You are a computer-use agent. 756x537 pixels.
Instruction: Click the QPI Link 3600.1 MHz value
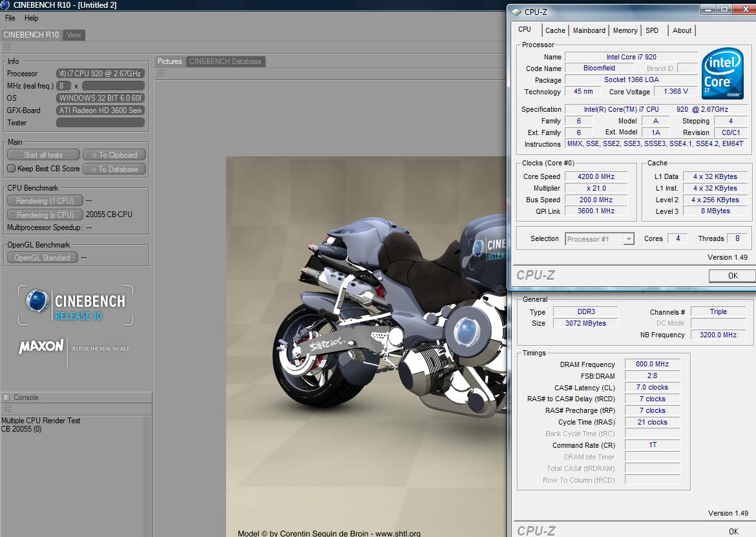596,211
